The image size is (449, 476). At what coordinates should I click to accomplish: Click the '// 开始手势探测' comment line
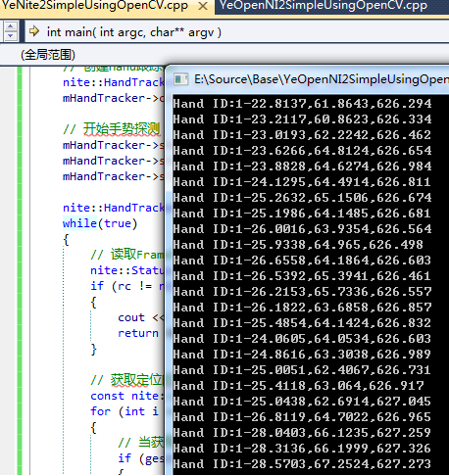(112, 129)
